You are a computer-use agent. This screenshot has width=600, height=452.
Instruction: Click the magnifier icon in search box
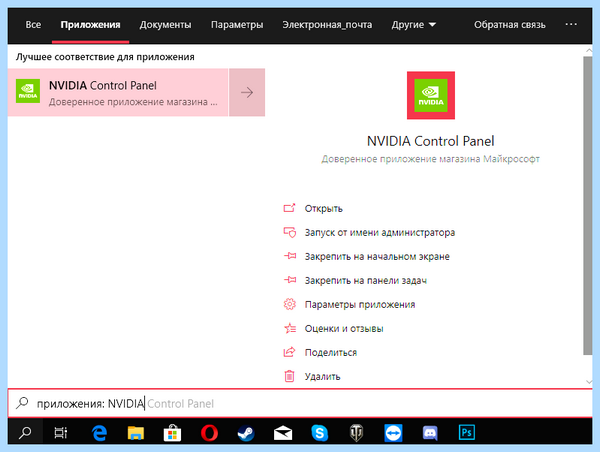point(22,403)
